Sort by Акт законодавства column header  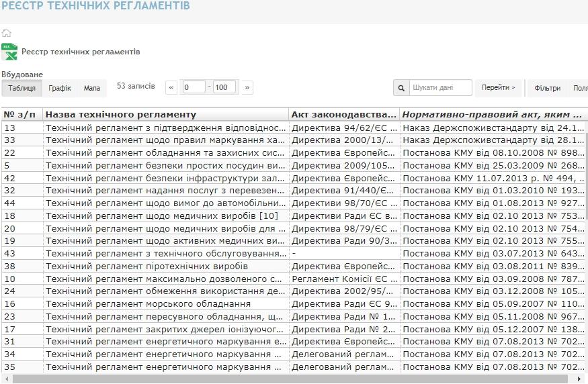click(x=343, y=115)
